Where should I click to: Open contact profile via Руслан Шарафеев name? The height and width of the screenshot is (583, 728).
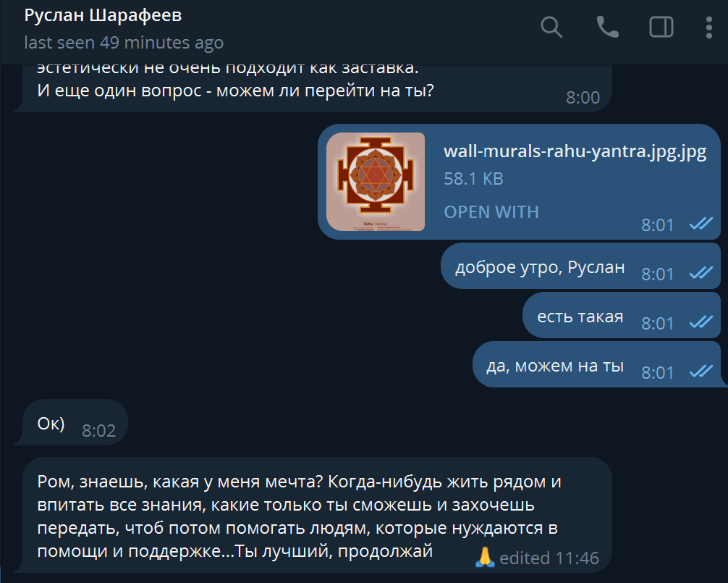[103, 15]
